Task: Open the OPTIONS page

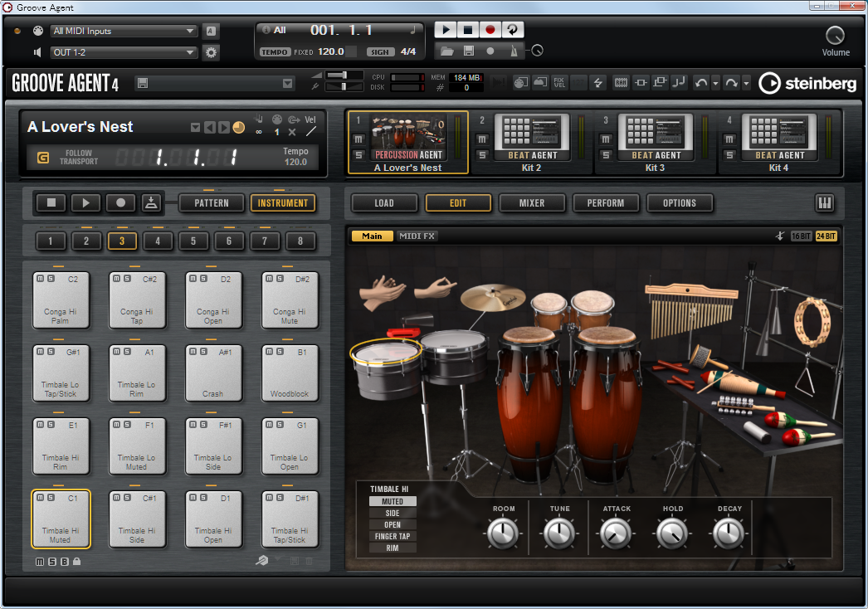Action: [x=680, y=203]
